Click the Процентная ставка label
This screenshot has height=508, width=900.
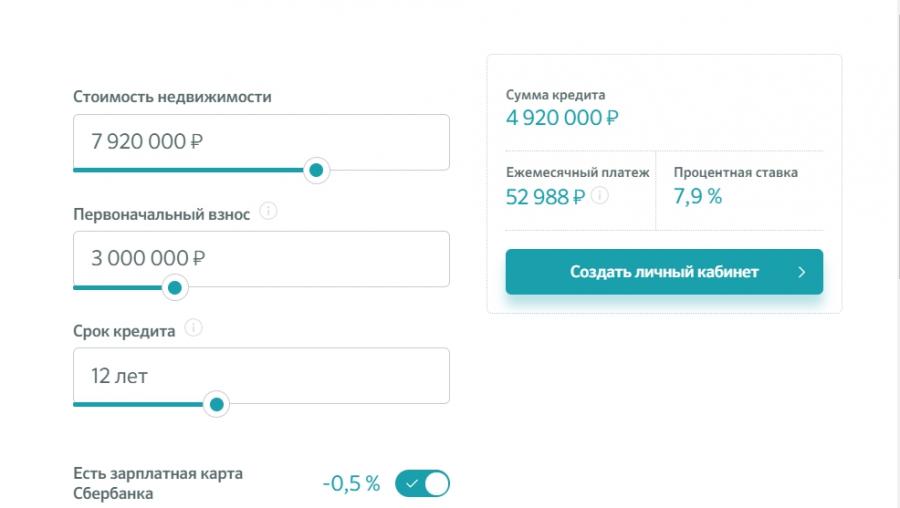point(735,172)
